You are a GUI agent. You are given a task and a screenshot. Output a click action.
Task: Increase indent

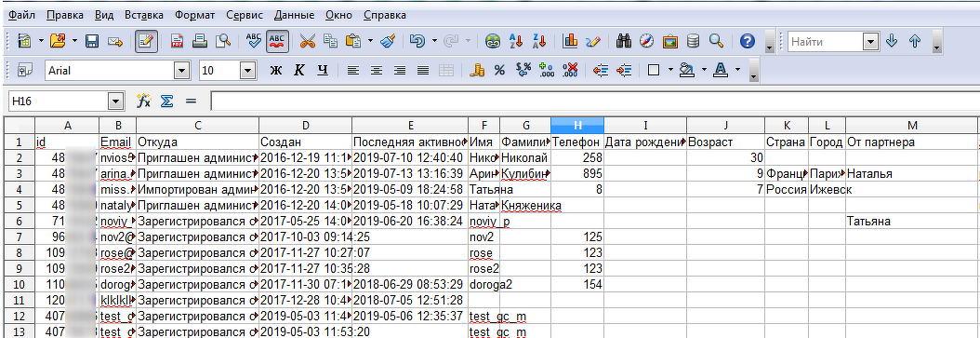click(624, 70)
